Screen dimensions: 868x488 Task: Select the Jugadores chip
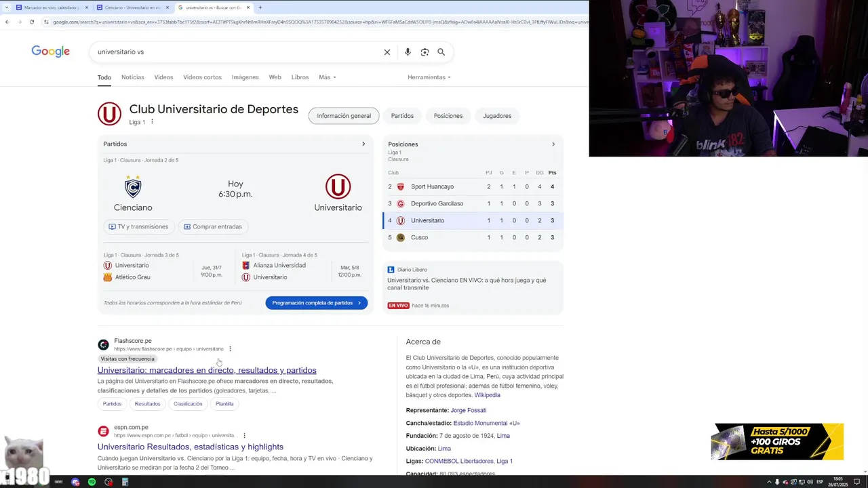pyautogui.click(x=497, y=116)
